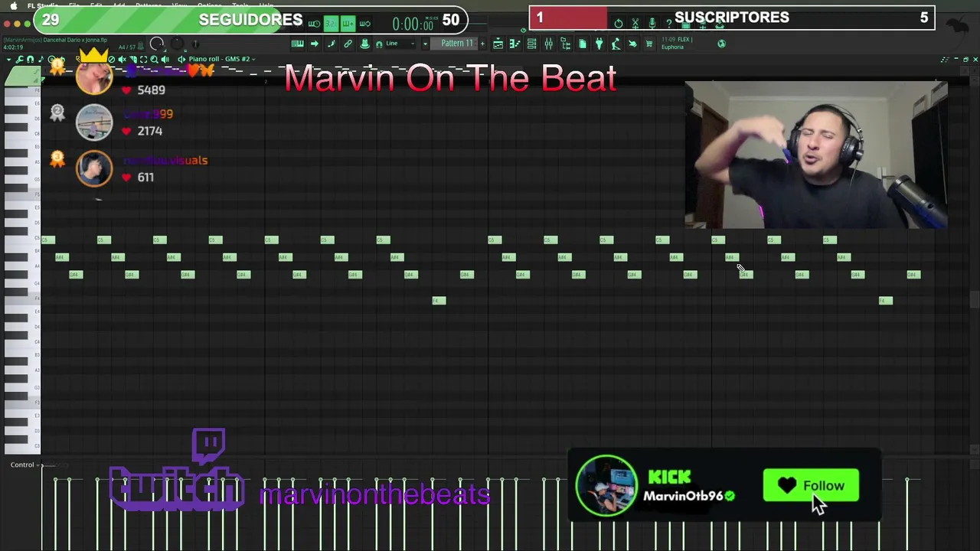980x551 pixels.
Task: Click the 0:00:00 time display
Action: (413, 24)
